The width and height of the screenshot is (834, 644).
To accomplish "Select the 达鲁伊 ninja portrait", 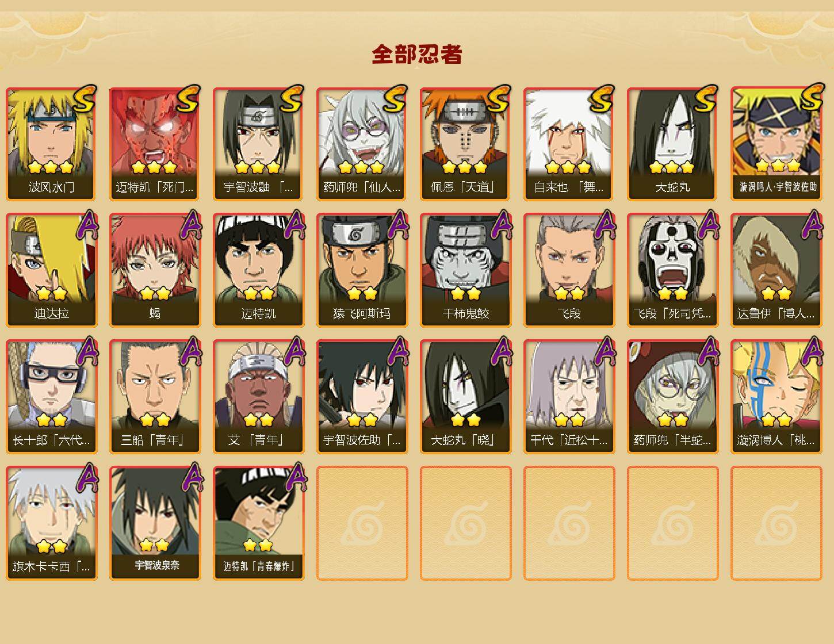I will (x=776, y=270).
